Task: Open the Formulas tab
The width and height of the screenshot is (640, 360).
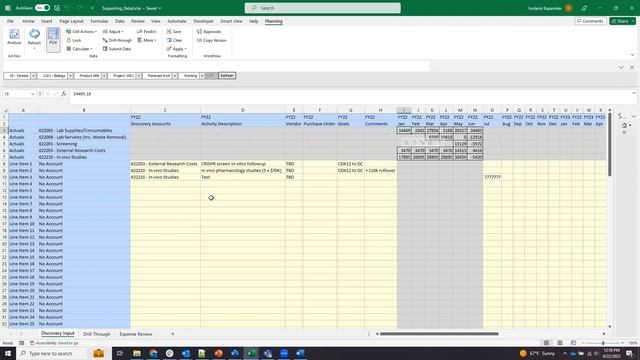Action: coord(99,21)
